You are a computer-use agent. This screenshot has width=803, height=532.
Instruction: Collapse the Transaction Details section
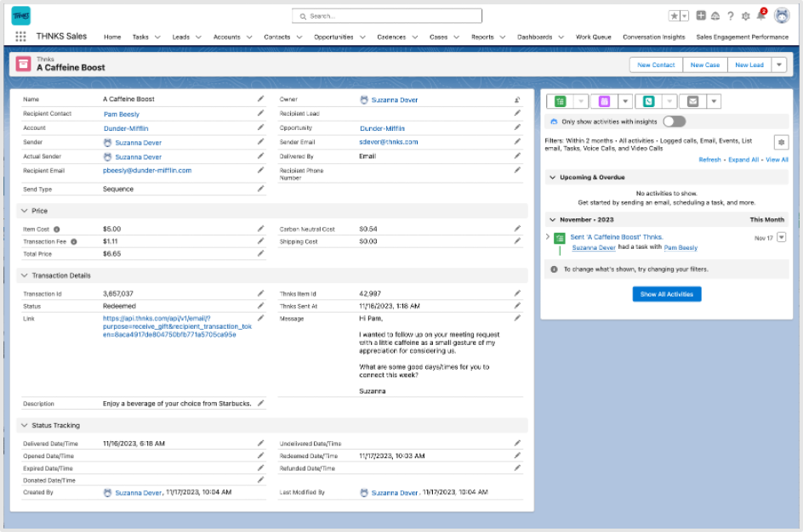point(24,274)
